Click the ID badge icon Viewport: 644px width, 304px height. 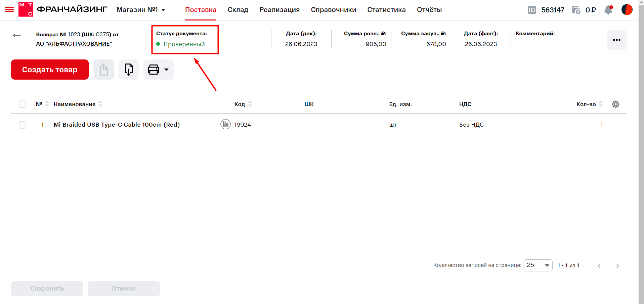pos(532,10)
